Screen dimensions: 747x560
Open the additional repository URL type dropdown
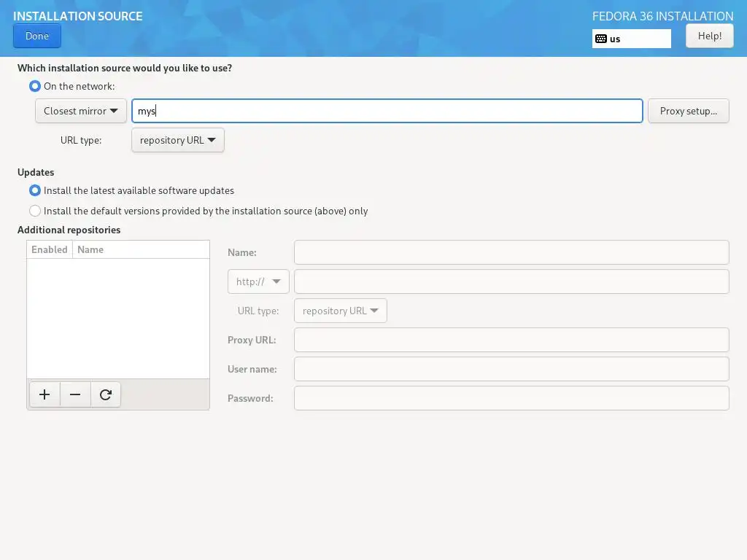coord(340,311)
